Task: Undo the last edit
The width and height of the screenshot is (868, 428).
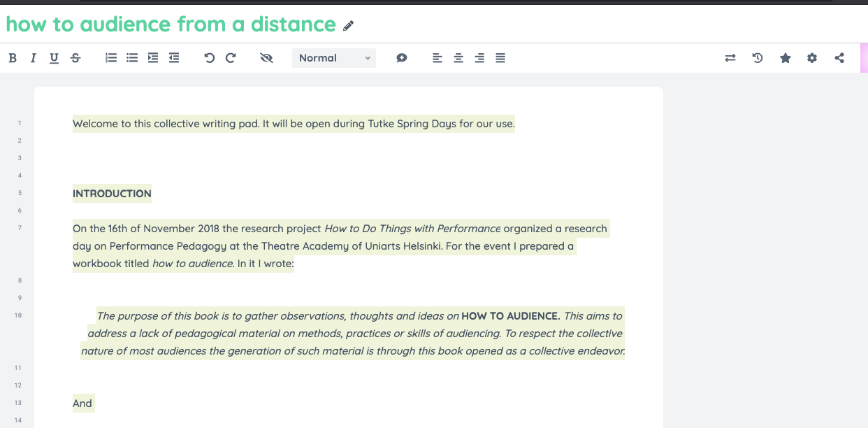Action: 209,58
